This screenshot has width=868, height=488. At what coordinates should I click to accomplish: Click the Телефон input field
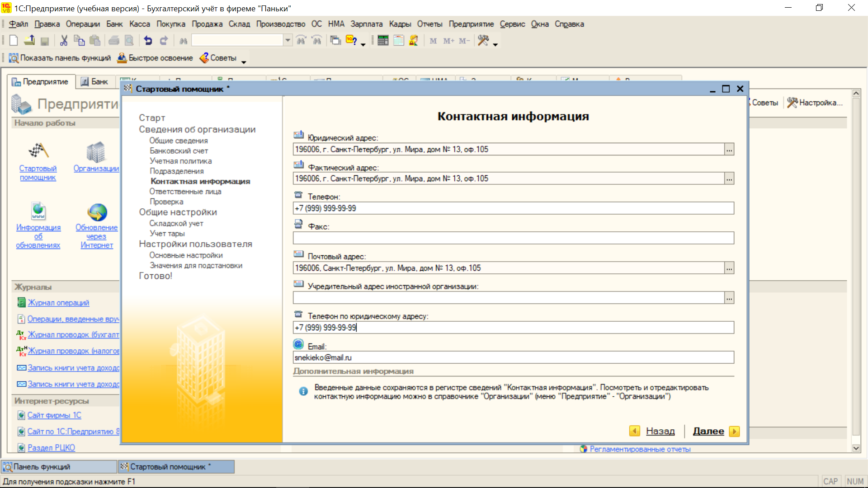tap(513, 208)
